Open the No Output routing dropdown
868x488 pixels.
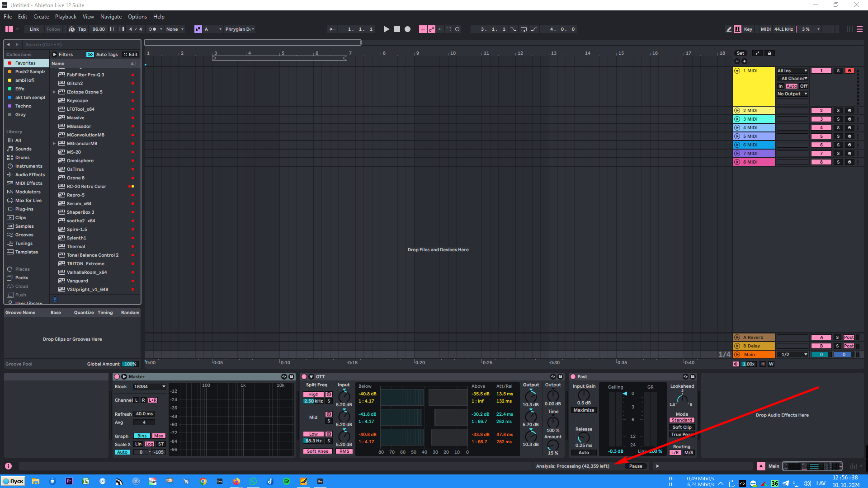793,94
